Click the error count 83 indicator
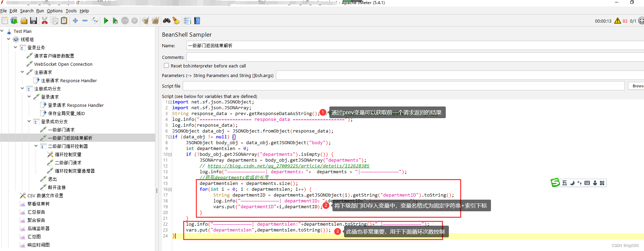Screen dimensions: 644x251 [x=625, y=21]
